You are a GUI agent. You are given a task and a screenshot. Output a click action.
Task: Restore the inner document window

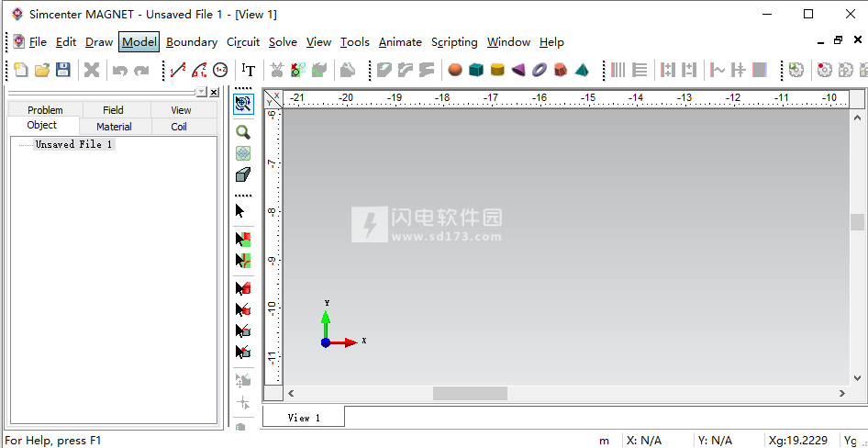coord(838,39)
